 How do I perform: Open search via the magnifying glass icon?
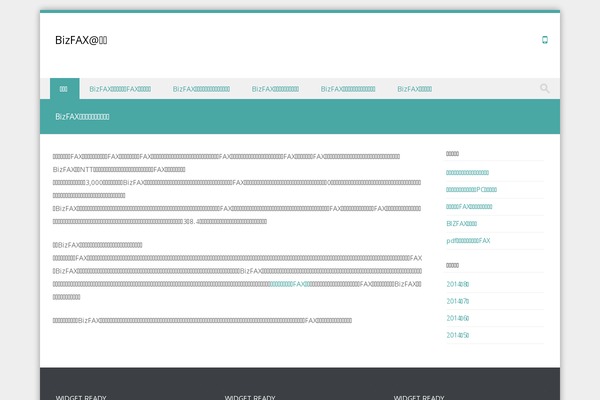[545, 88]
